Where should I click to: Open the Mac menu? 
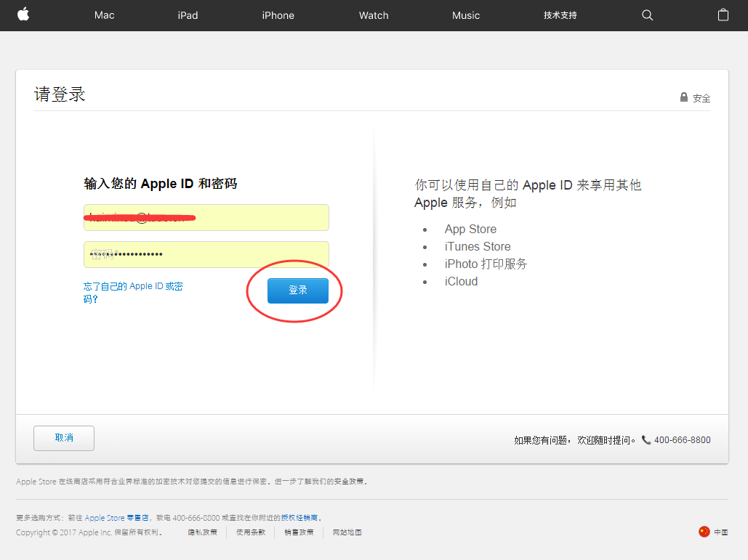104,15
